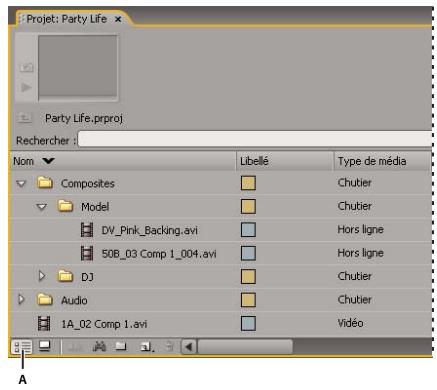Close the Projet: Party Life panel tab
437x390 pixels.
tap(118, 20)
